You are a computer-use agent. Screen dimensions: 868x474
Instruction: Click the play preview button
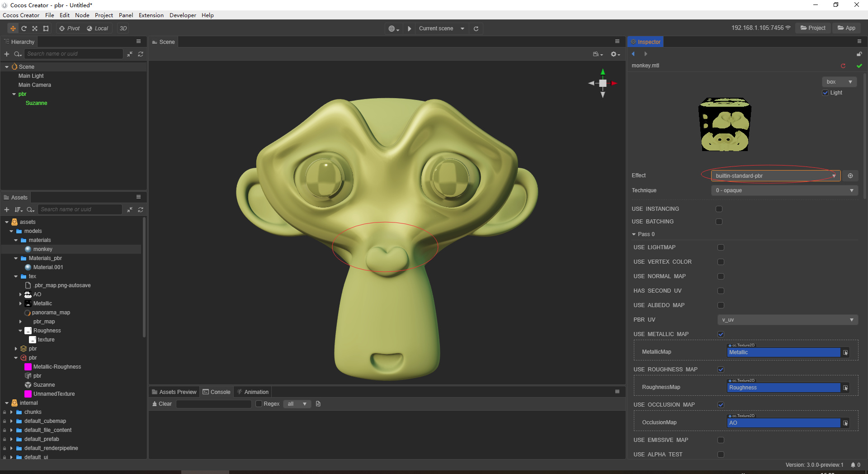coord(409,28)
